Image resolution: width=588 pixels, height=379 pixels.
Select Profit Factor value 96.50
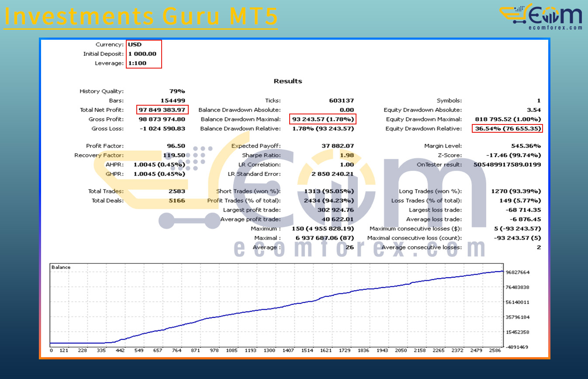click(x=176, y=146)
